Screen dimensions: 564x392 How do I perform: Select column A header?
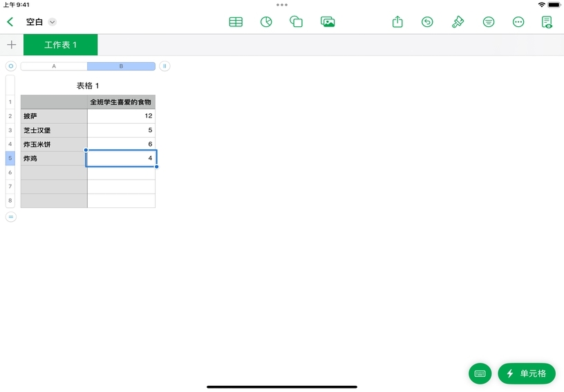point(54,66)
